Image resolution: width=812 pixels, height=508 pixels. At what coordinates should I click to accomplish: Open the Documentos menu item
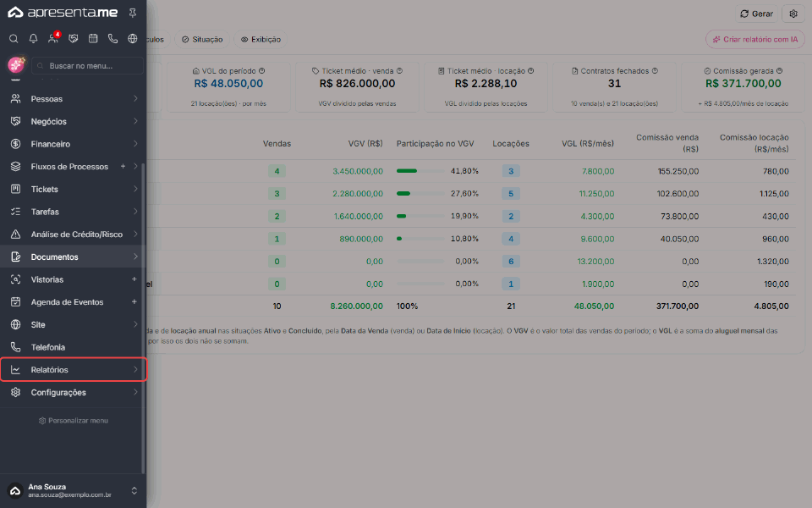click(73, 257)
